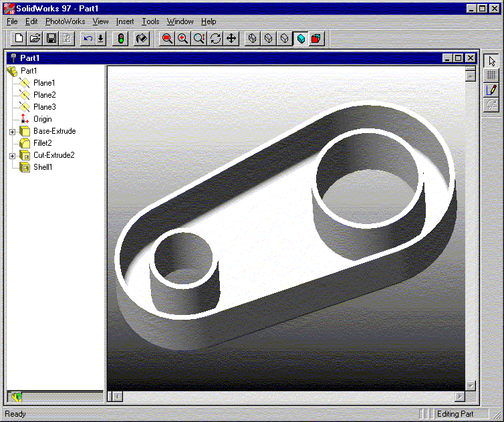Choose the Select arrow tool in right toolbar
The width and height of the screenshot is (504, 422).
(491, 60)
